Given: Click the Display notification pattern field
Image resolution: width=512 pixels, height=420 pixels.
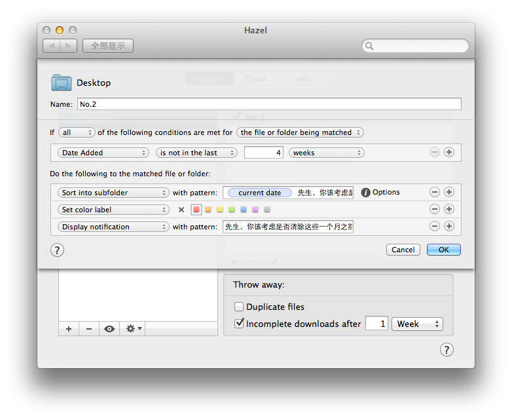Looking at the screenshot, I should (x=288, y=227).
